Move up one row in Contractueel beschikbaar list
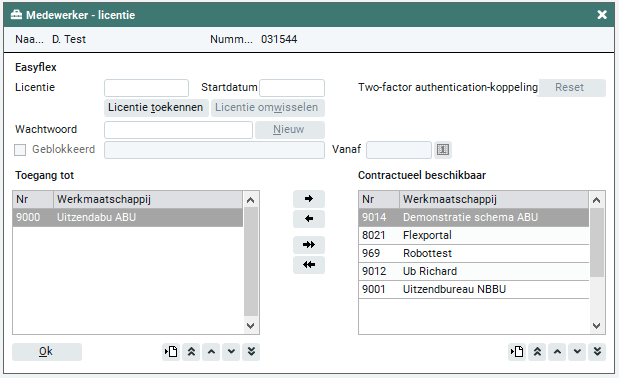Screen dimensions: 619x378 click(557, 352)
